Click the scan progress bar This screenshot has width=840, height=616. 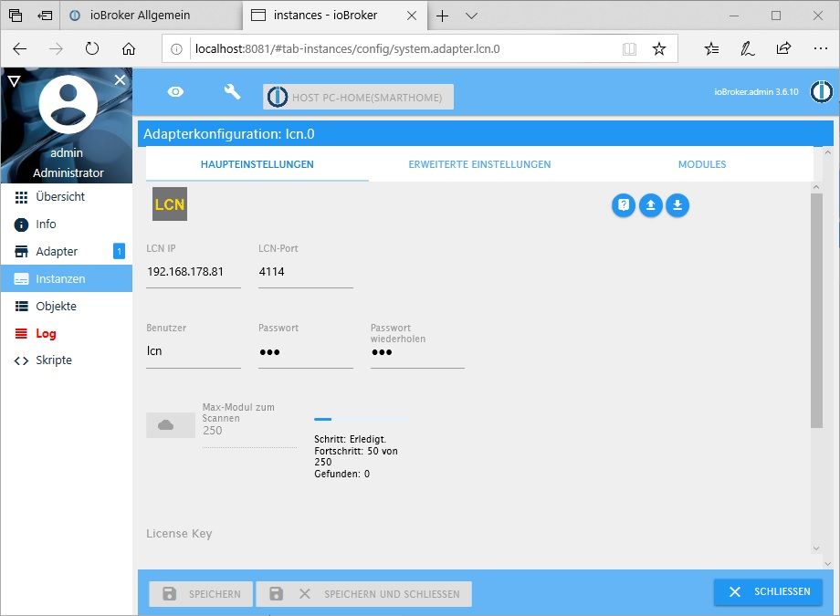tap(361, 419)
